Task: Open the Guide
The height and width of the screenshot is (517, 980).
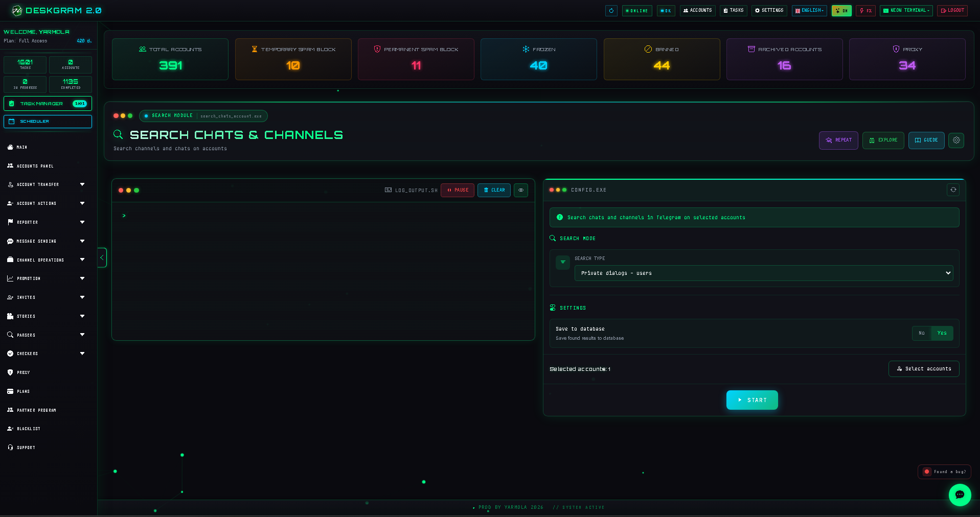Action: click(926, 140)
